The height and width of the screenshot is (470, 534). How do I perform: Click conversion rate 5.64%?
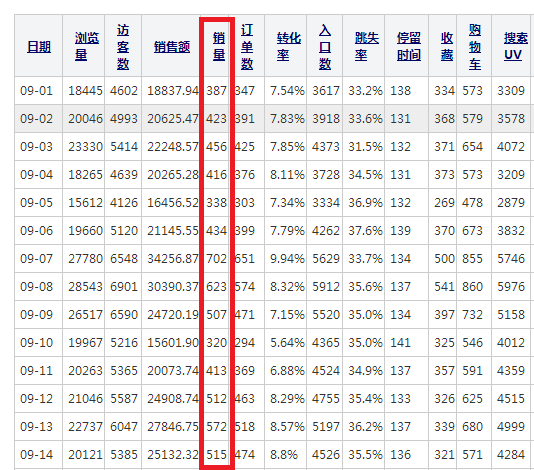(x=287, y=342)
